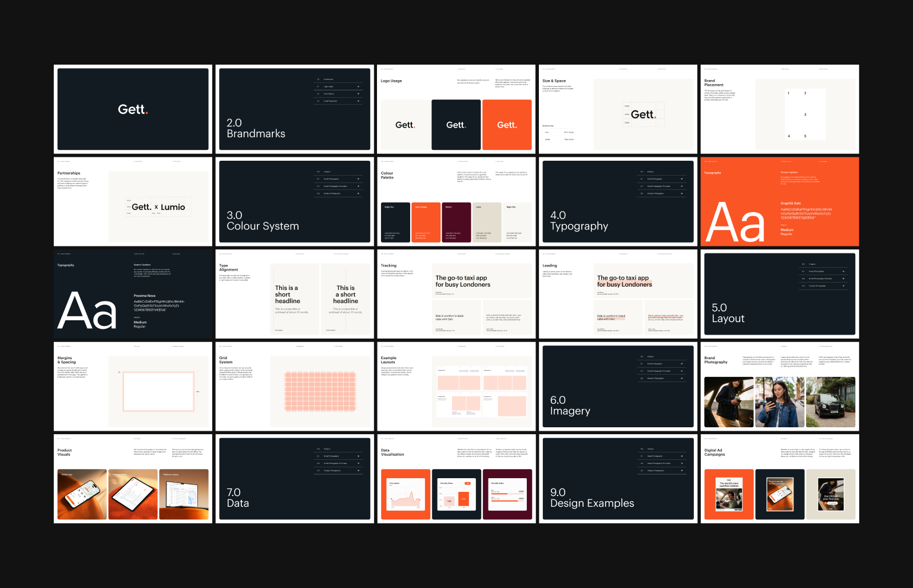Click the Partnerships title text

(69, 173)
